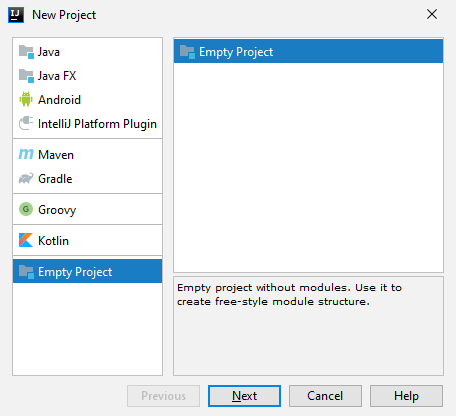456x416 pixels.
Task: Click the green Android robot icon
Action: click(x=26, y=99)
